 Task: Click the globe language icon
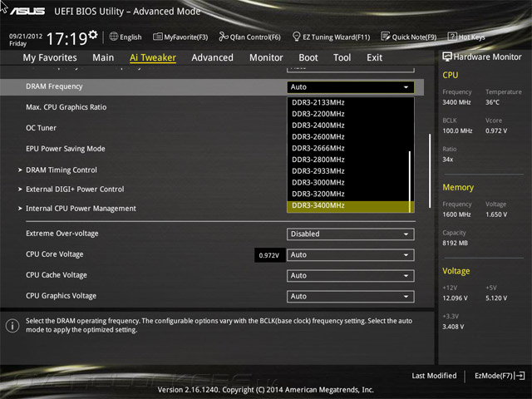point(114,37)
